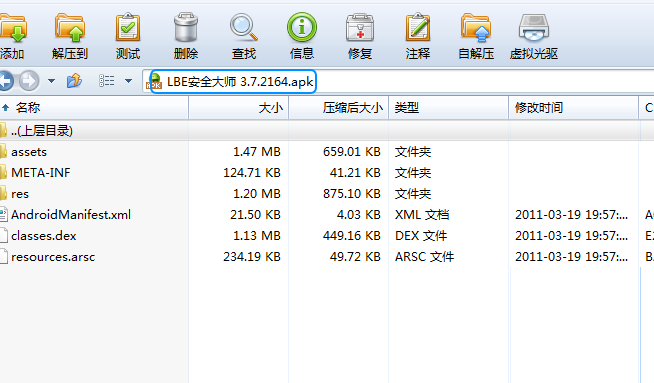Click the res folder icon
Viewport: 654px width, 383px height.
tap(3, 194)
